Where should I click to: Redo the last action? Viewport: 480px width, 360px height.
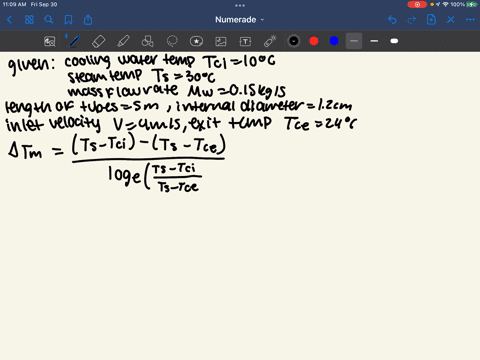click(412, 20)
